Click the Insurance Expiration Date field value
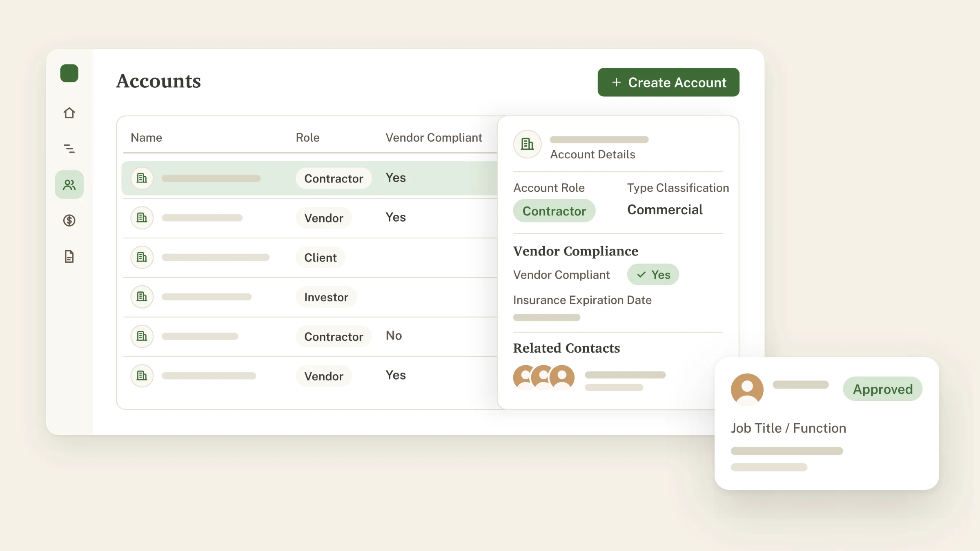Image resolution: width=980 pixels, height=551 pixels. (x=546, y=318)
